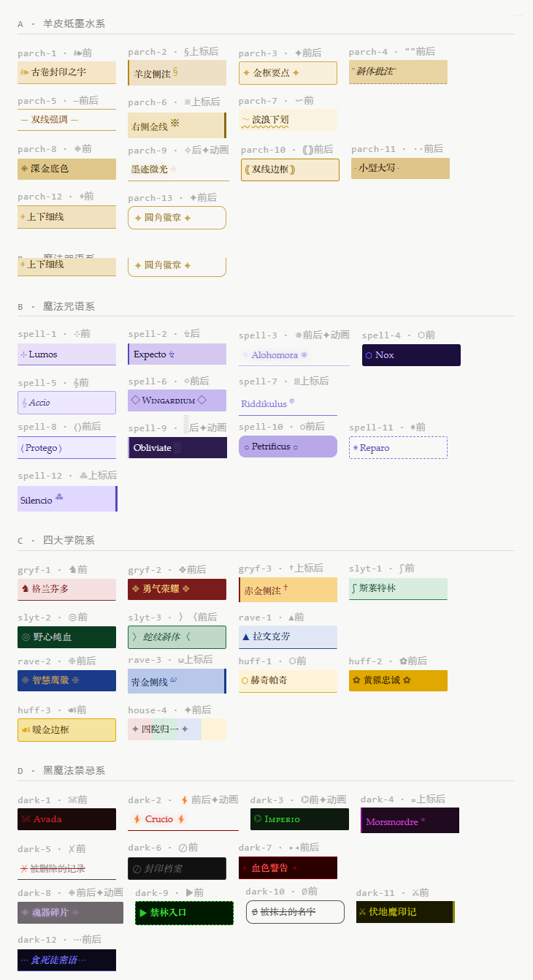Click the Crucio lightning badge
Image resolution: width=533 pixels, height=980 pixels.
click(183, 819)
